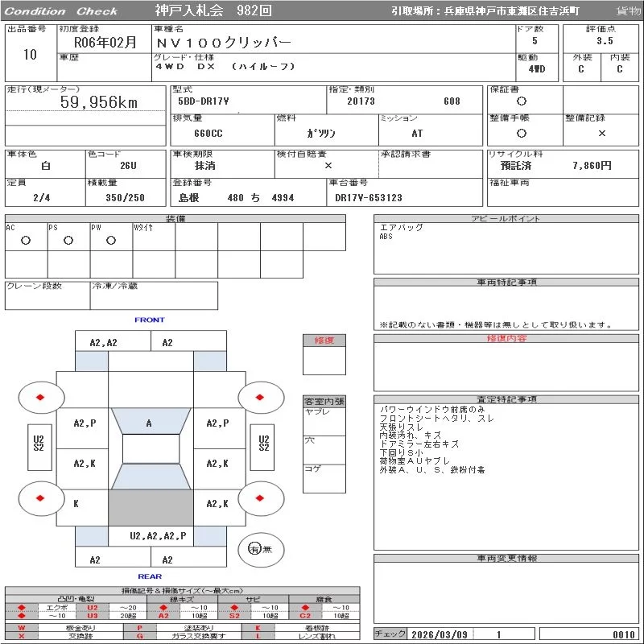Select the rear wheel marker on the diagram's left
This screenshot has height=644, width=644.
coord(41,498)
